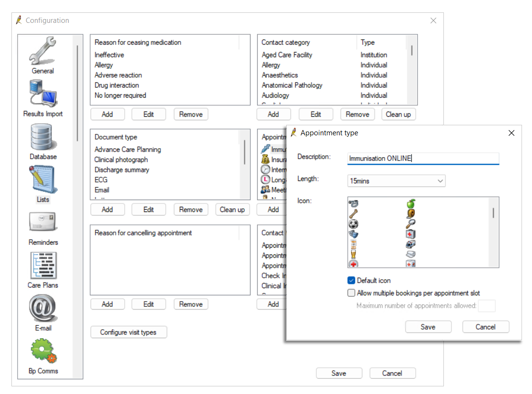Choose the bandage roll icon
This screenshot has height=394, width=532.
tap(411, 254)
